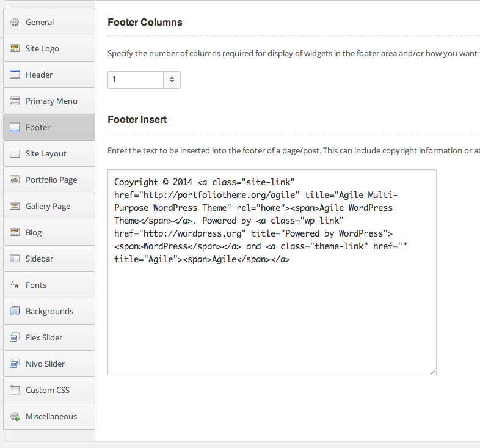Image resolution: width=480 pixels, height=448 pixels.
Task: Click the Fonts letter icon
Action: pos(15,285)
